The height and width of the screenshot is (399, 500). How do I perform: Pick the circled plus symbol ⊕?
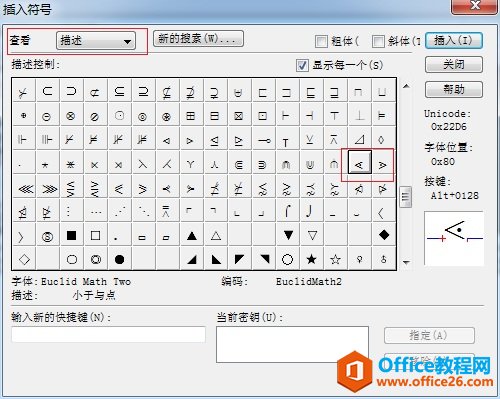pos(24,116)
